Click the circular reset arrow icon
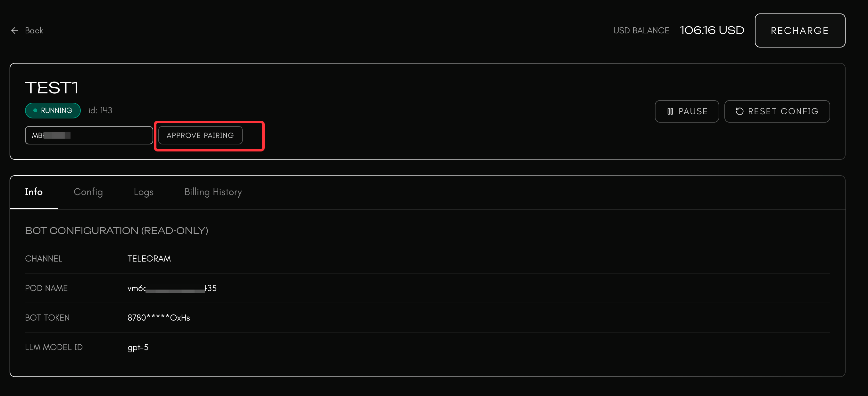 pos(739,111)
